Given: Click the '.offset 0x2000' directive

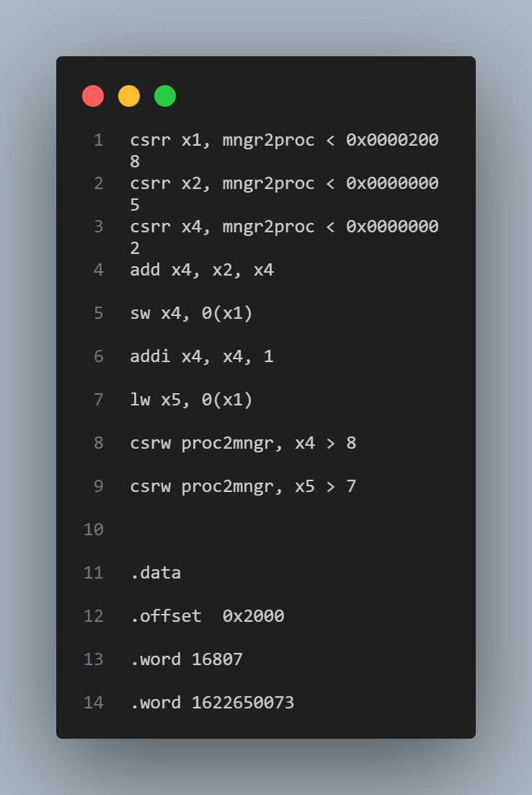Looking at the screenshot, I should point(207,616).
